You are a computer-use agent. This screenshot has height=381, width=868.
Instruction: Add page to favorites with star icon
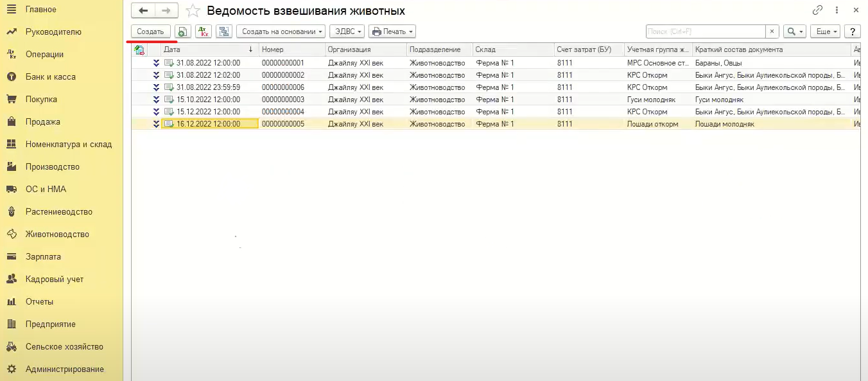click(x=193, y=11)
